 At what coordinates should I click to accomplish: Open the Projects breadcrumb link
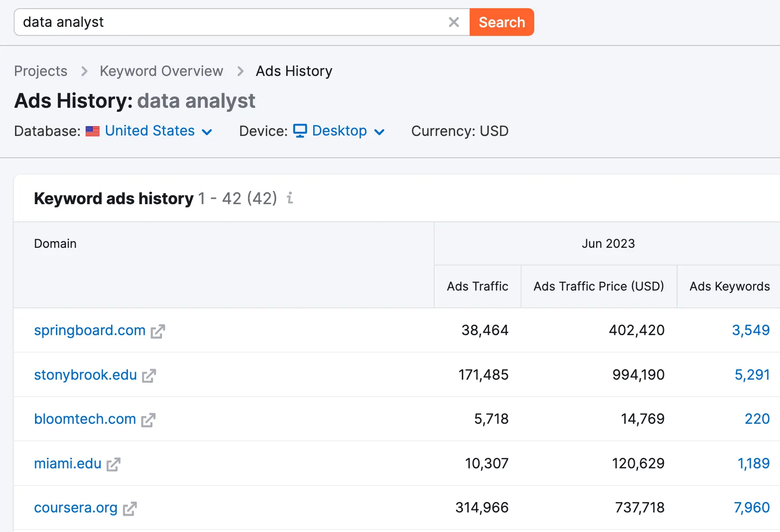coord(41,71)
